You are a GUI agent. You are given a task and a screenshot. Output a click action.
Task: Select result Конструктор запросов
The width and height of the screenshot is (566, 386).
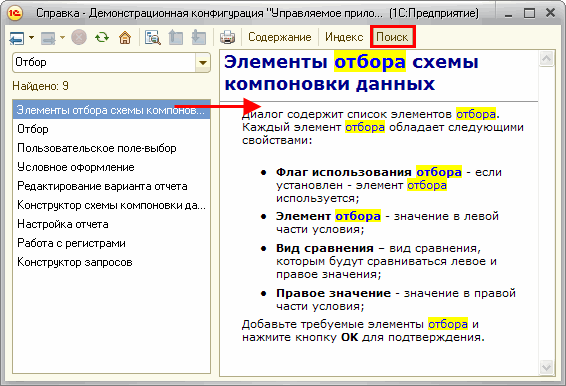click(112, 262)
